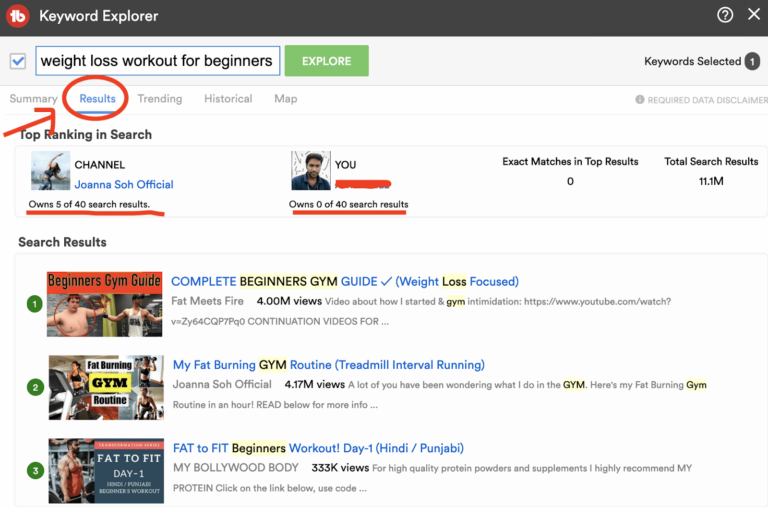Open the Joanna Soh Official channel link
768x507 pixels.
[124, 184]
